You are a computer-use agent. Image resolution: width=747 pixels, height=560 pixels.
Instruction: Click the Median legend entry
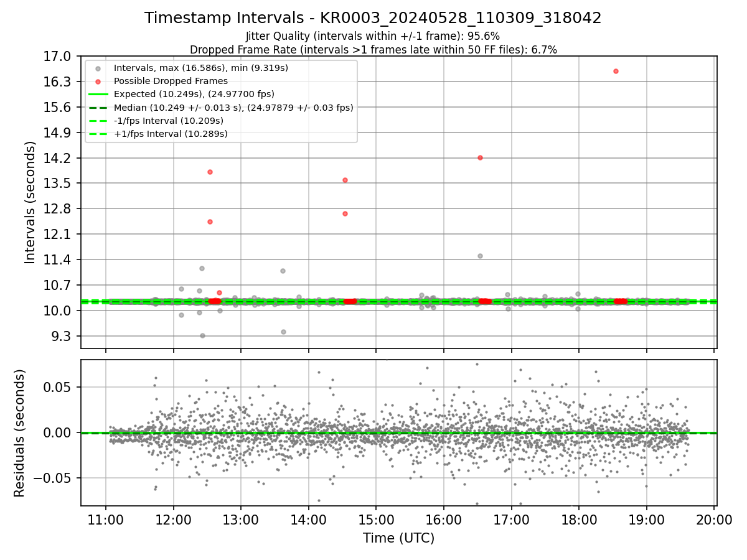click(233, 108)
